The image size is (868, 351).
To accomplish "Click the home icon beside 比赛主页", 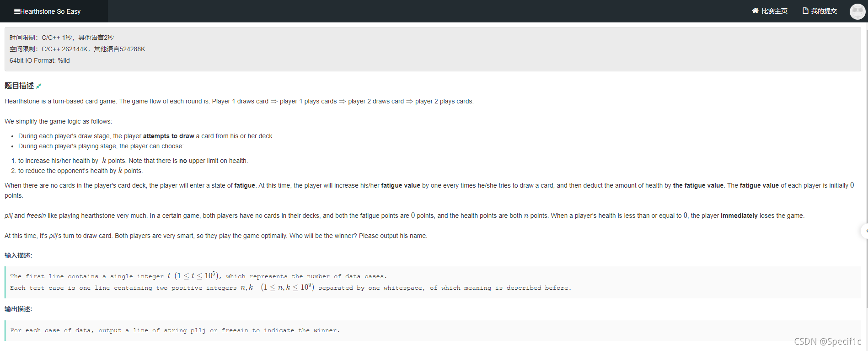I will (755, 11).
